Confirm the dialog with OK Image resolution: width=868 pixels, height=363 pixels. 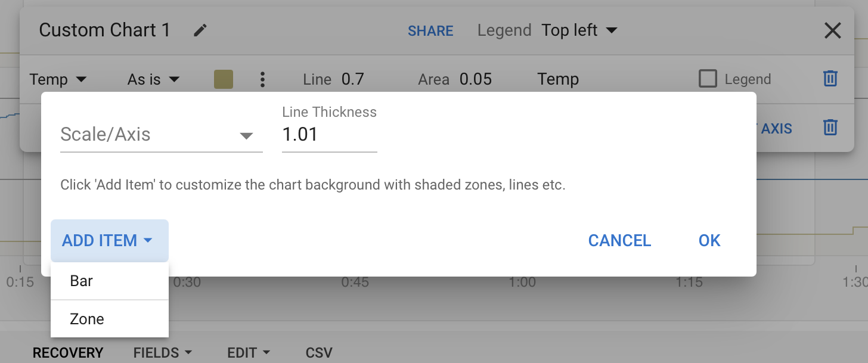[x=709, y=241]
